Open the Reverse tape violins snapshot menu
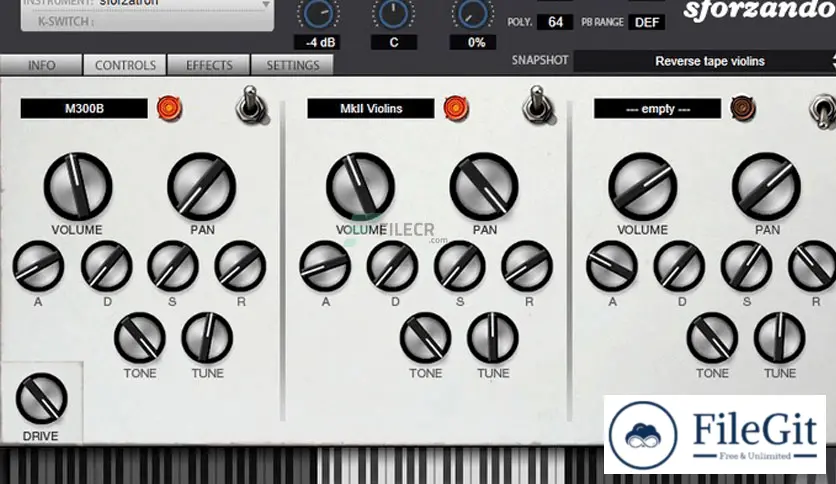 pyautogui.click(x=705, y=61)
